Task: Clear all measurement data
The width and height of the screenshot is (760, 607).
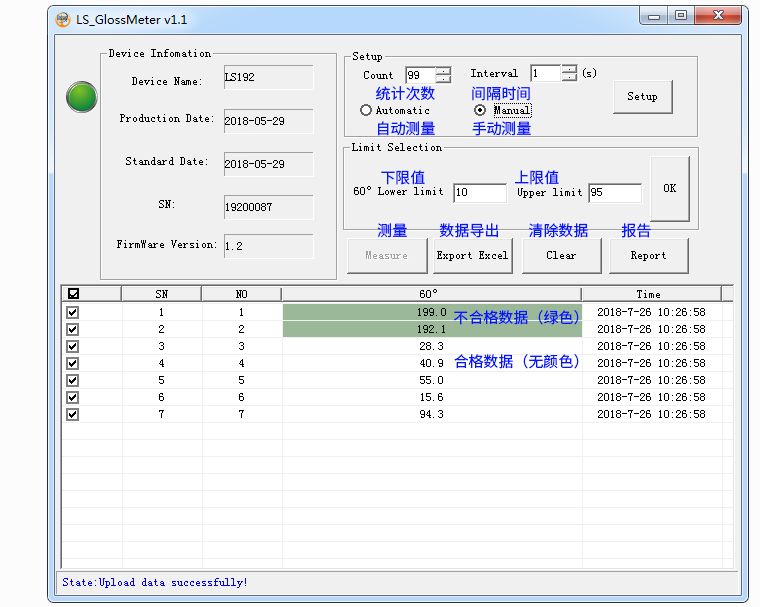Action: click(x=561, y=256)
